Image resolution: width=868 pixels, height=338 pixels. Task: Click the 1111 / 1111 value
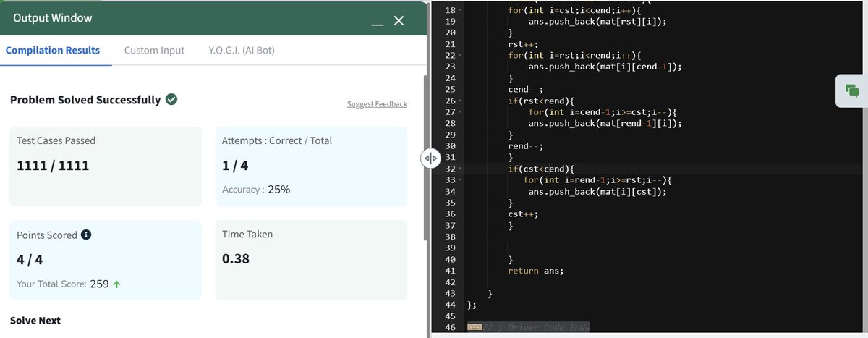[53, 166]
